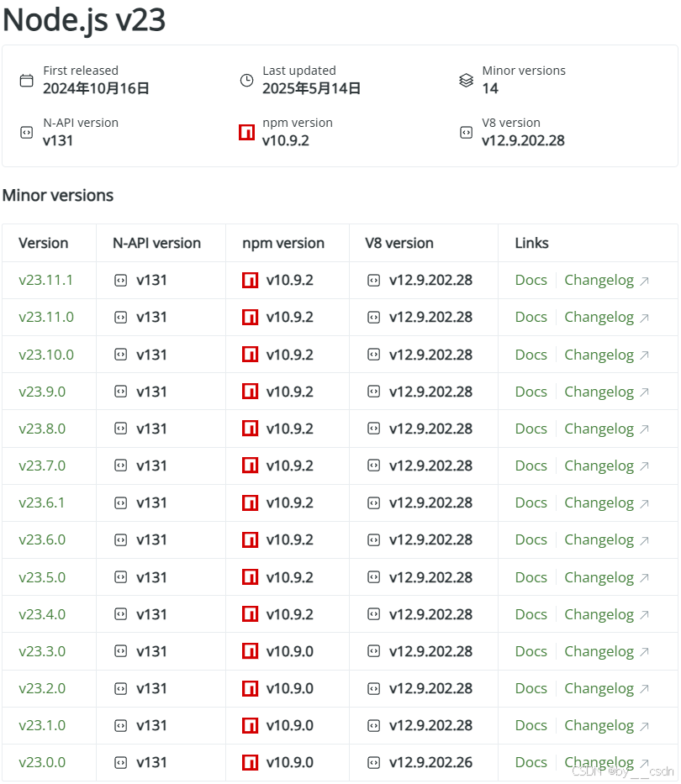Open the v23.3.0 version link
This screenshot has width=681, height=784.
coord(42,651)
